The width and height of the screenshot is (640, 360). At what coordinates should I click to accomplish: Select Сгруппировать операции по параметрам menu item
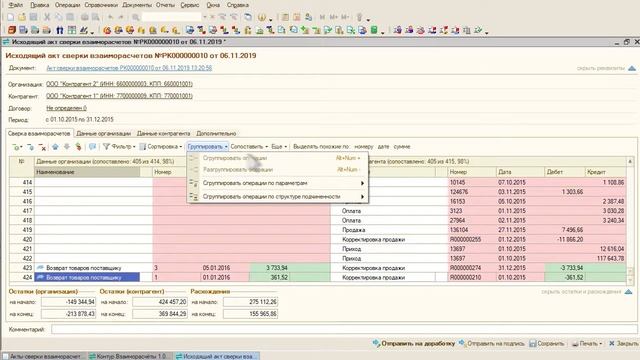[x=278, y=183]
